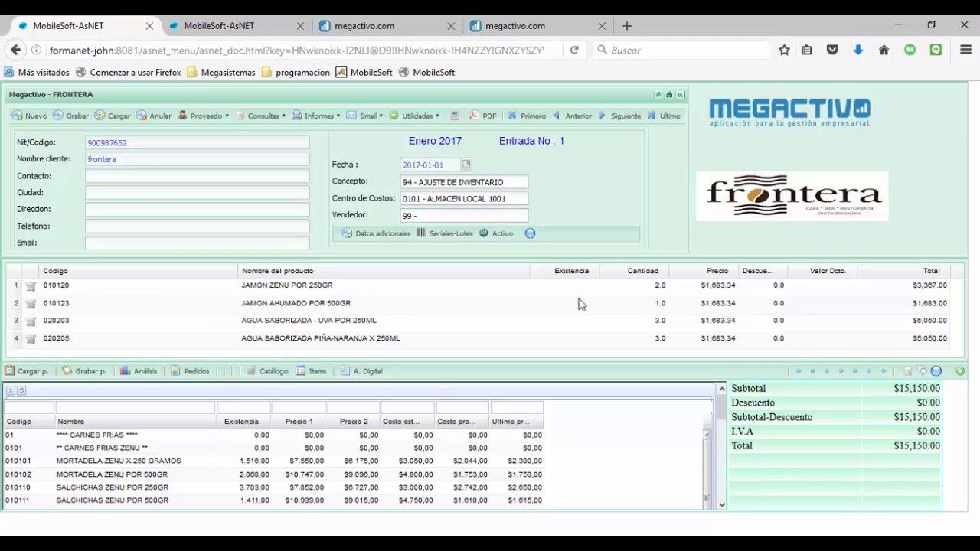Open the Catálogo panel button
The height and width of the screenshot is (551, 980).
[x=267, y=371]
